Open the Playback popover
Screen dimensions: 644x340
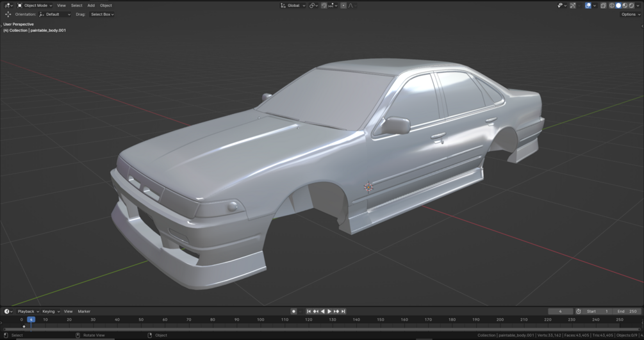point(28,311)
